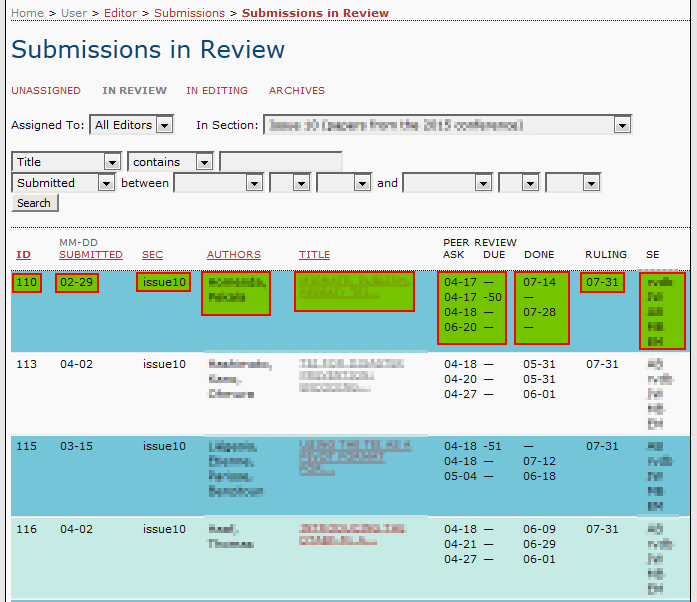
Task: Open first dropdown right after 'between'
Action: (x=218, y=183)
